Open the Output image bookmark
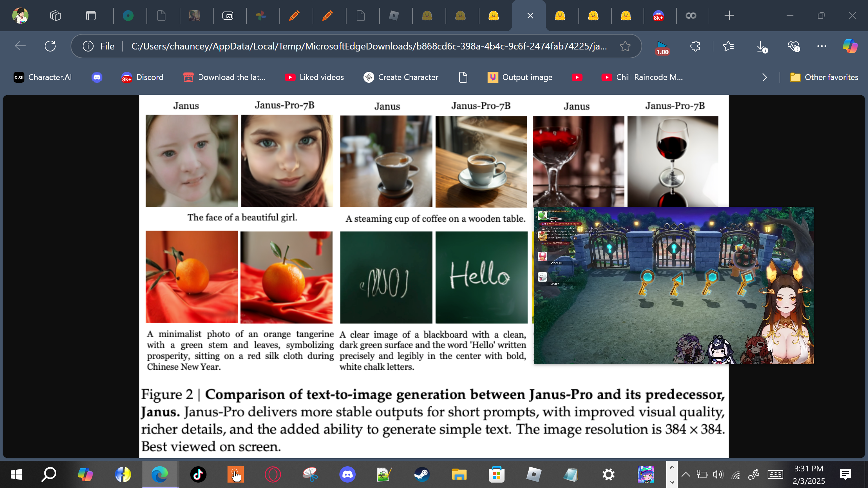 click(520, 77)
